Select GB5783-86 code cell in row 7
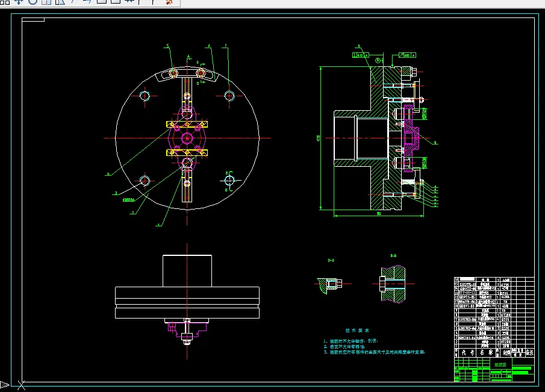The height and width of the screenshot is (392, 545). (467, 319)
